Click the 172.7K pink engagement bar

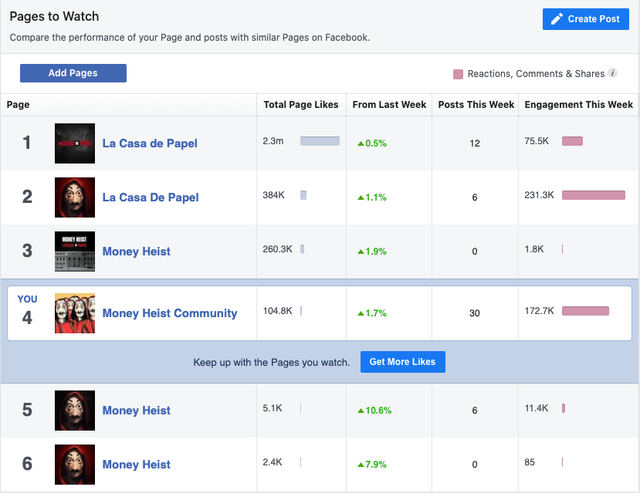[x=585, y=311]
